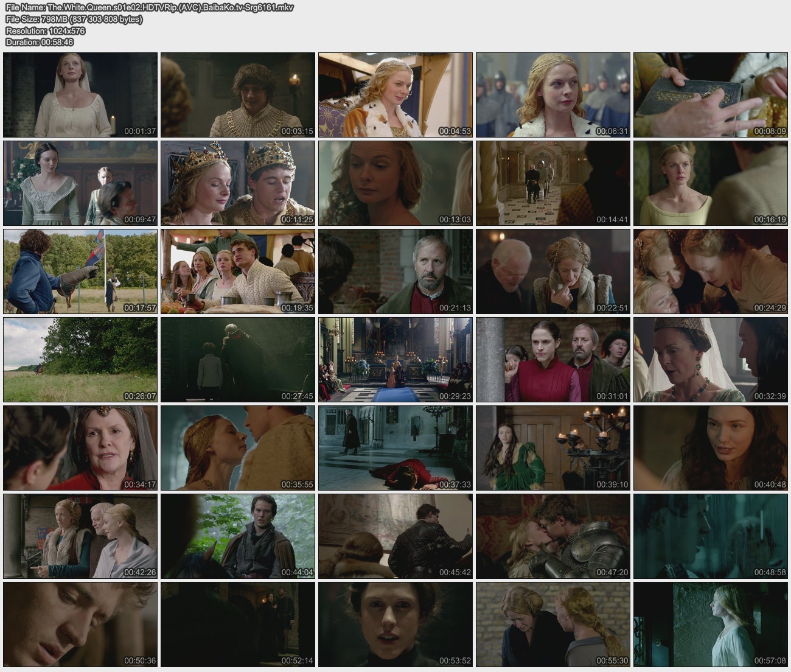Image resolution: width=791 pixels, height=672 pixels.
Task: Select the book-in-hands frame at 00:08:09
Action: pos(710,94)
